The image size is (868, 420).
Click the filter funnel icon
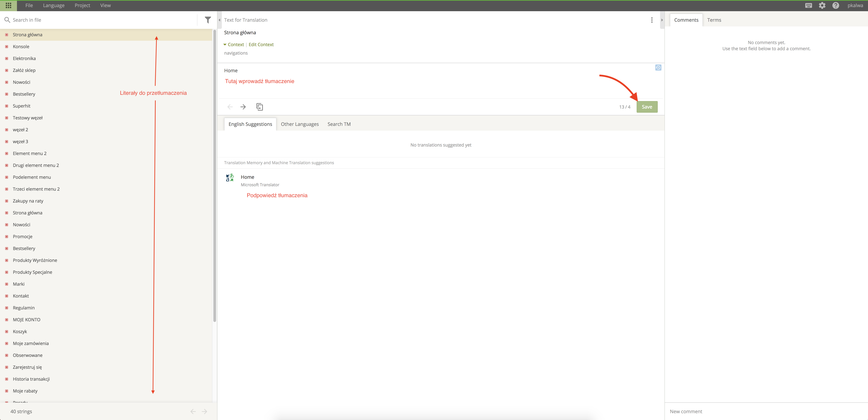pyautogui.click(x=208, y=20)
